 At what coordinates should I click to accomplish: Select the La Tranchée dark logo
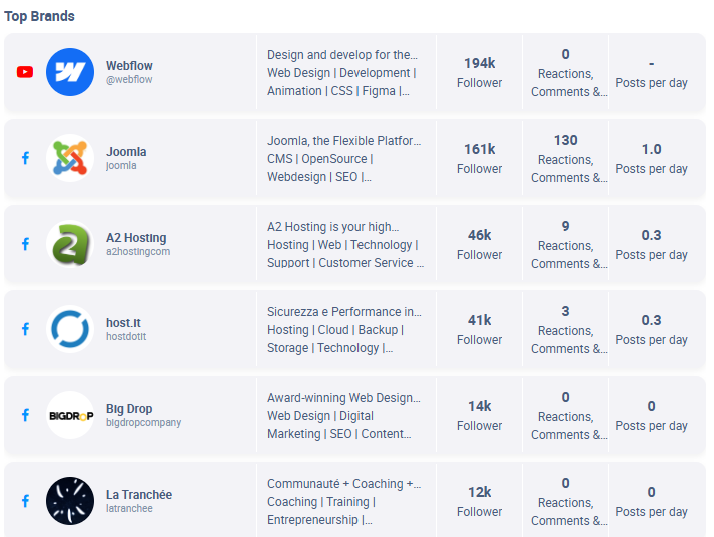(x=70, y=501)
